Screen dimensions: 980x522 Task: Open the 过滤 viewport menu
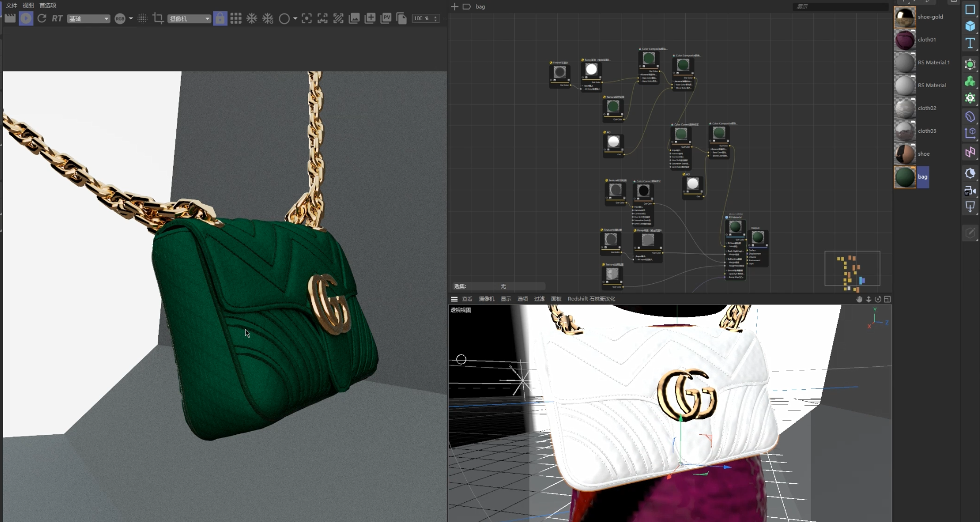pos(540,299)
